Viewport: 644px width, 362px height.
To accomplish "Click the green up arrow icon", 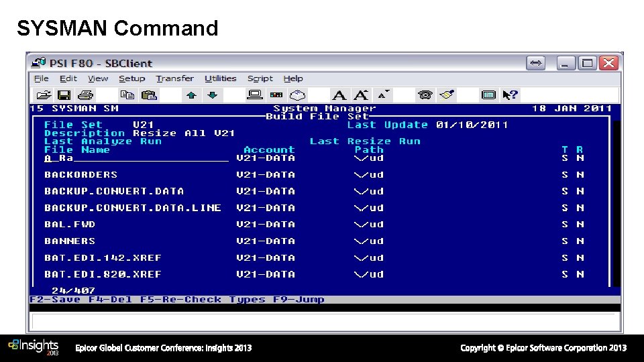I will click(191, 95).
